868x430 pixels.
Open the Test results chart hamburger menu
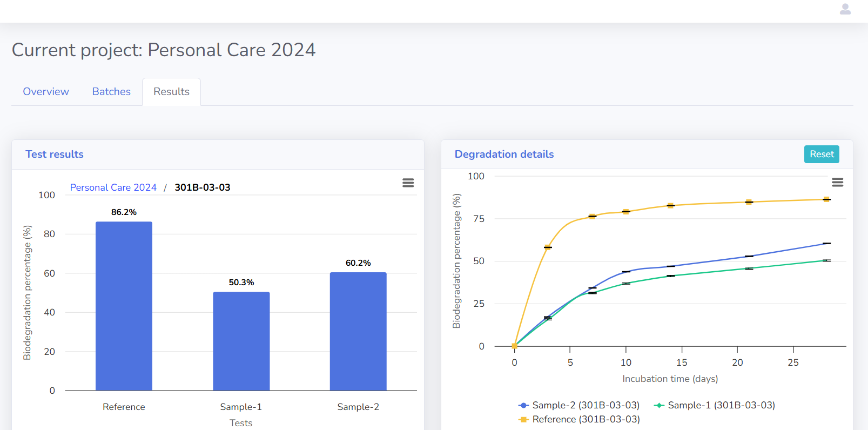click(x=408, y=183)
